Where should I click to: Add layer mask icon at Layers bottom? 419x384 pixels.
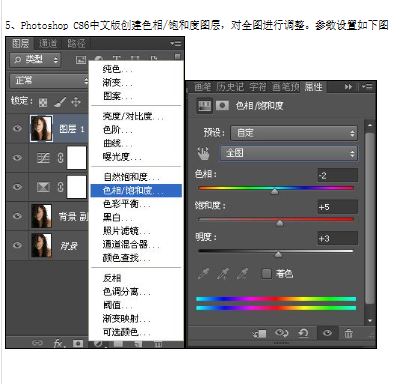[78, 343]
